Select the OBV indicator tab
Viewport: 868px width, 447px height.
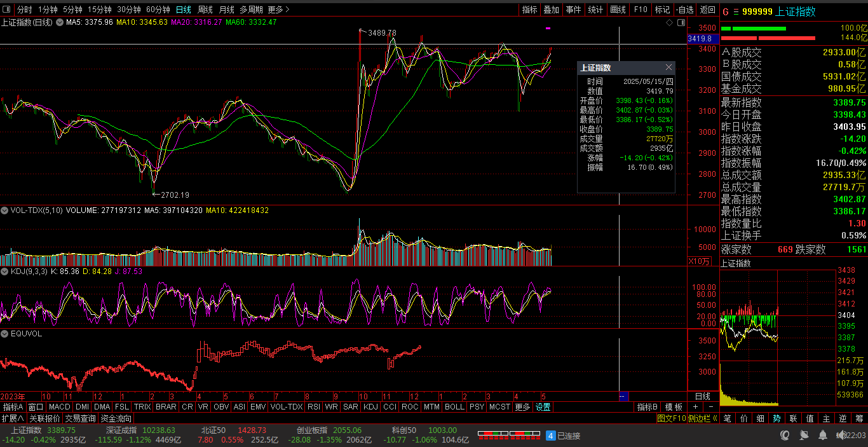[x=221, y=407]
